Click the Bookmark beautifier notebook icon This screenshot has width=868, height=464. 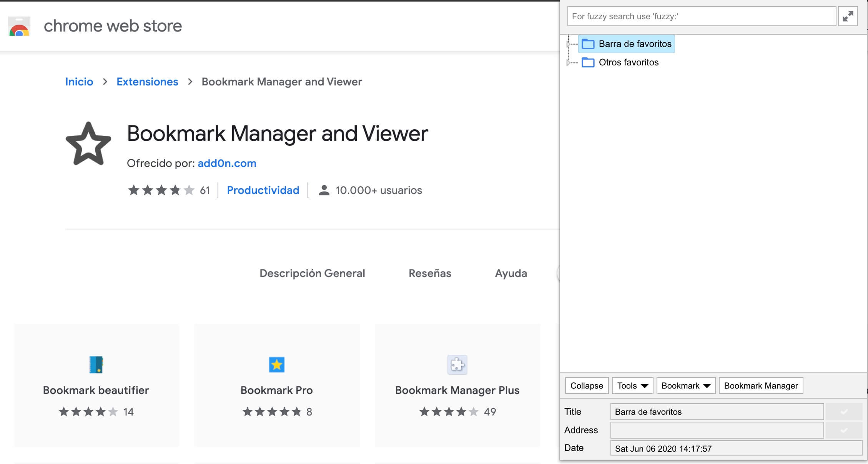(x=96, y=364)
